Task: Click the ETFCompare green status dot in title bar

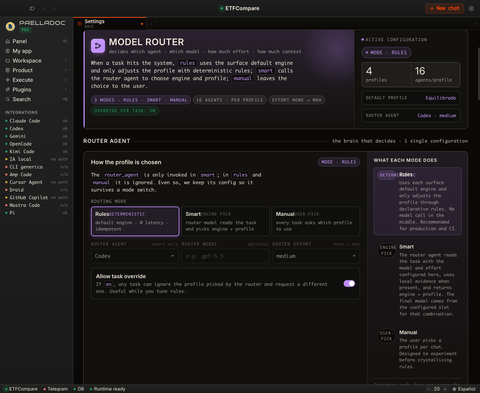Action: point(221,8)
